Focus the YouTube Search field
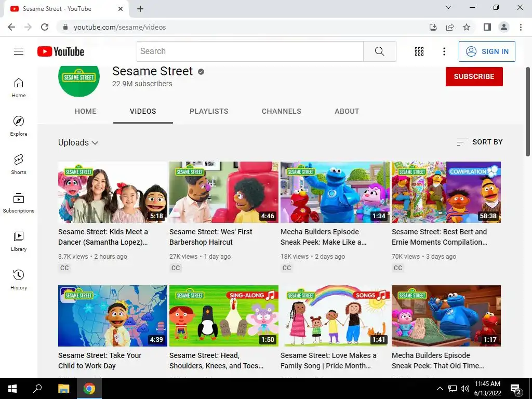This screenshot has width=532, height=399. [250, 51]
